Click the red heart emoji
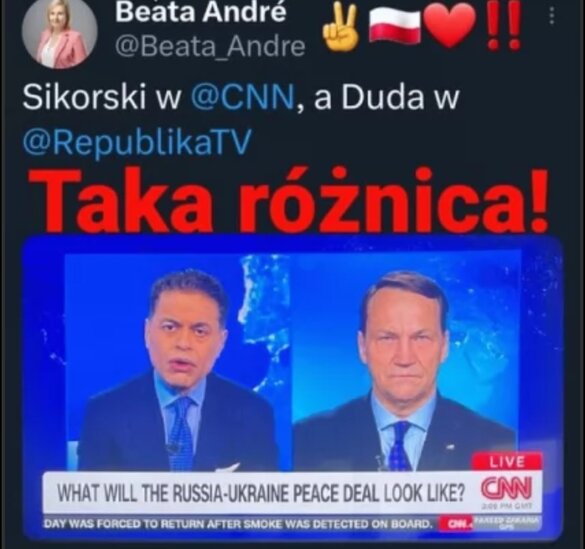 [452, 25]
